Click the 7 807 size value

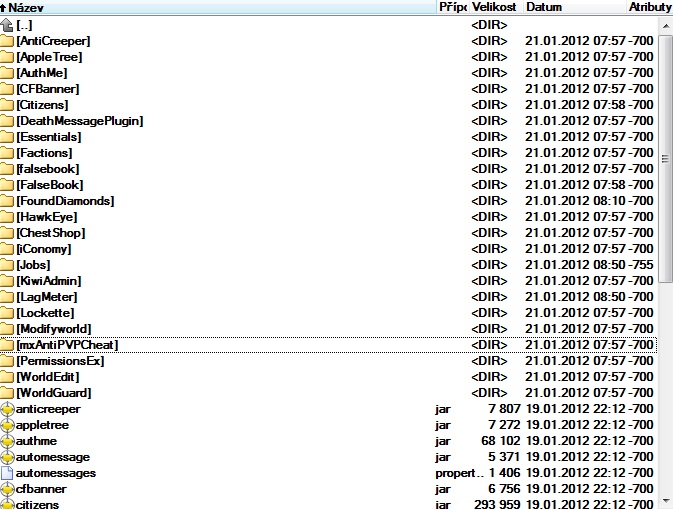tap(504, 409)
